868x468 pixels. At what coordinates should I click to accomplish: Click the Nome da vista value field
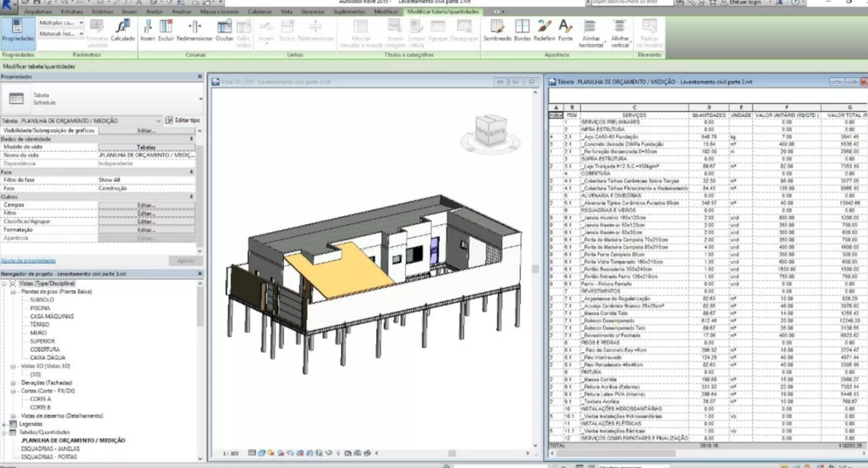click(147, 155)
